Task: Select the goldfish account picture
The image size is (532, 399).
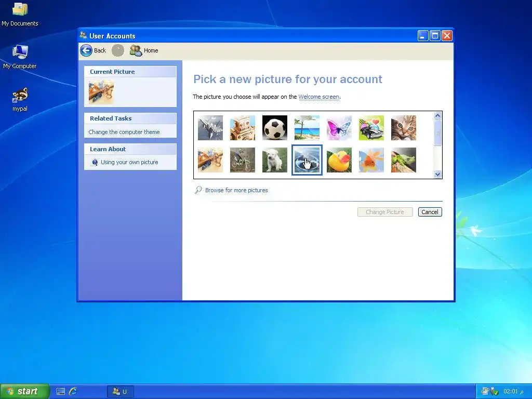Action: point(371,160)
